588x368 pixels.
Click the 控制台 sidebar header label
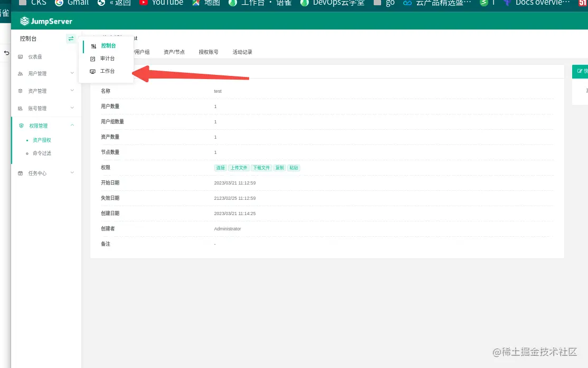pyautogui.click(x=28, y=38)
